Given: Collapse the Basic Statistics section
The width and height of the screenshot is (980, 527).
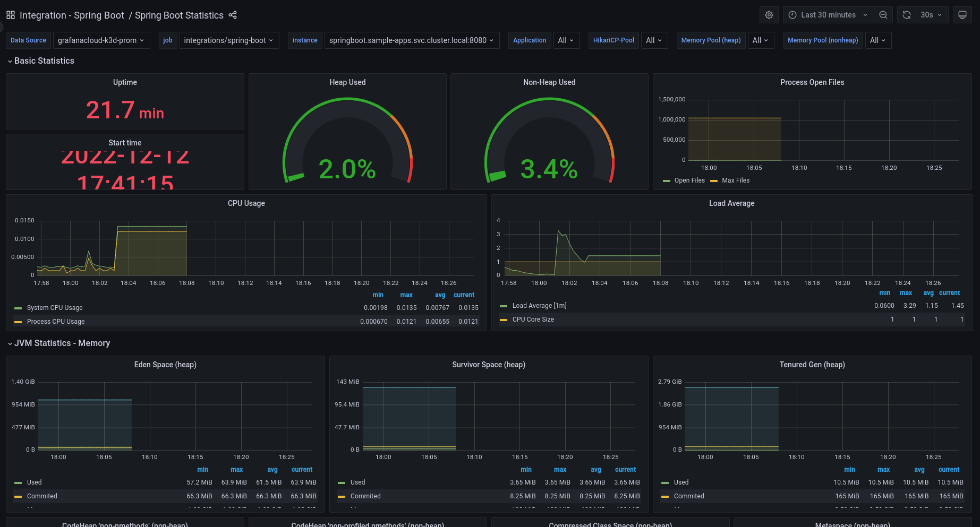Looking at the screenshot, I should (x=44, y=61).
